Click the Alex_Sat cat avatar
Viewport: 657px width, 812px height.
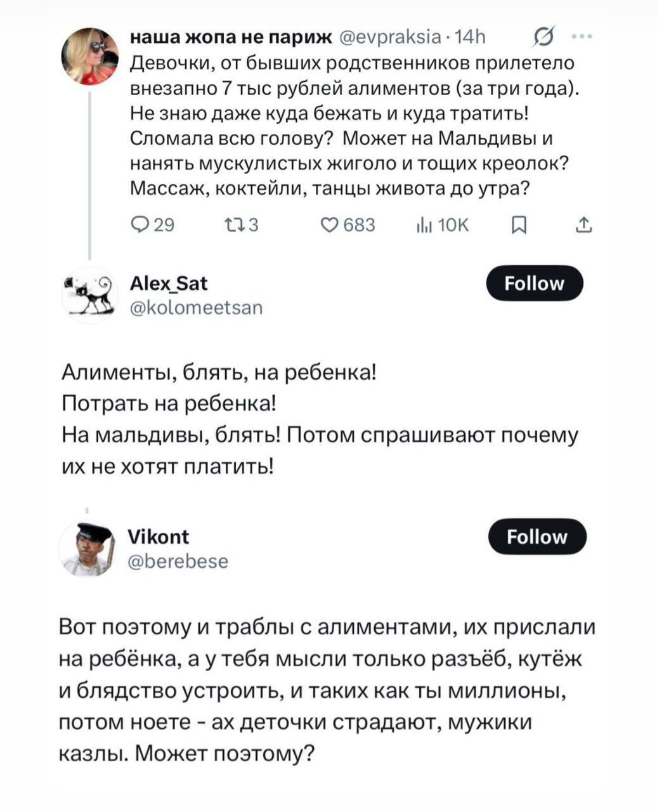[x=90, y=295]
